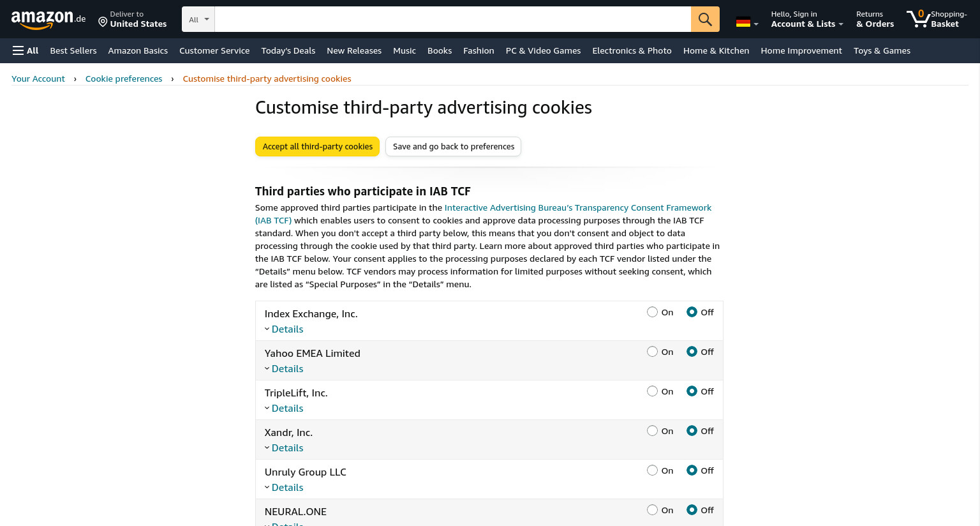Open the All search category dropdown
The width and height of the screenshot is (980, 526).
198,19
